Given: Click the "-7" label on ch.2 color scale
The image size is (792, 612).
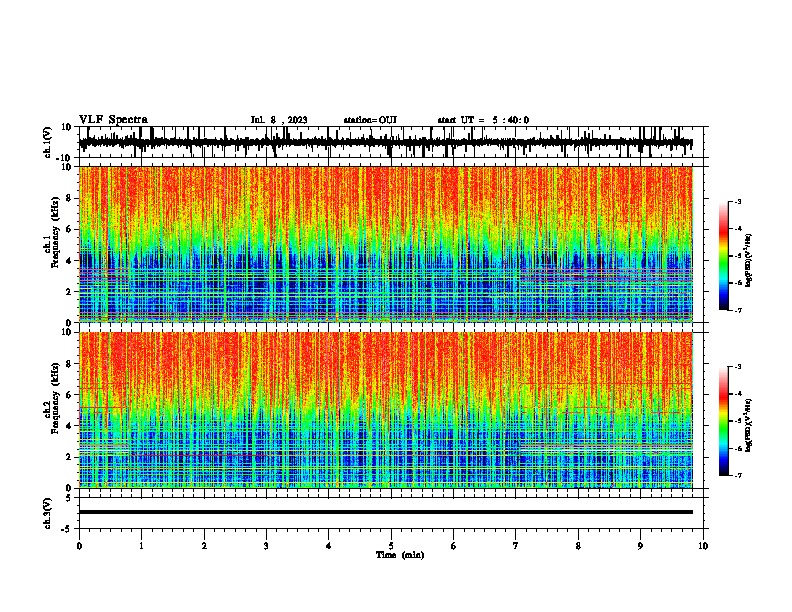Looking at the screenshot, I should [738, 475].
